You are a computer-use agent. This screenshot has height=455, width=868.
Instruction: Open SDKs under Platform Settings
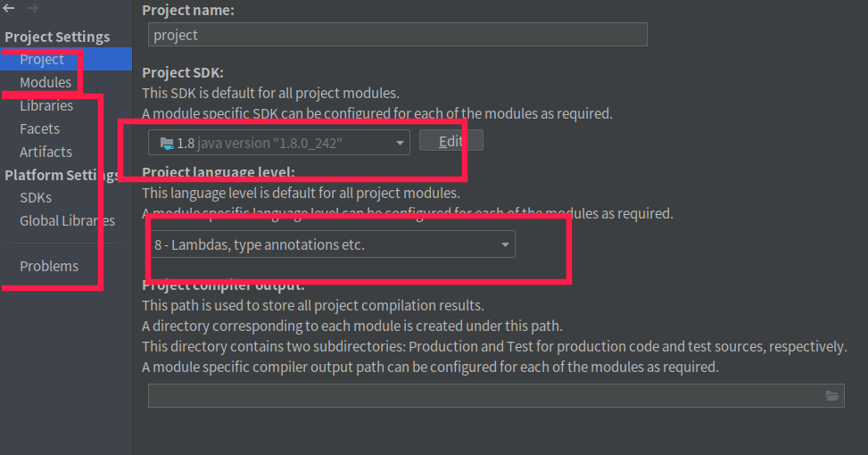tap(36, 197)
